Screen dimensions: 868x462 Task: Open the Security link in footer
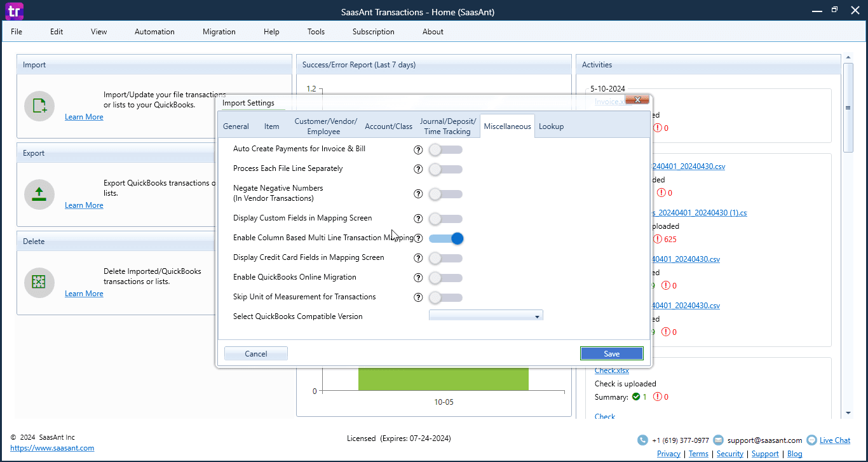tap(730, 454)
